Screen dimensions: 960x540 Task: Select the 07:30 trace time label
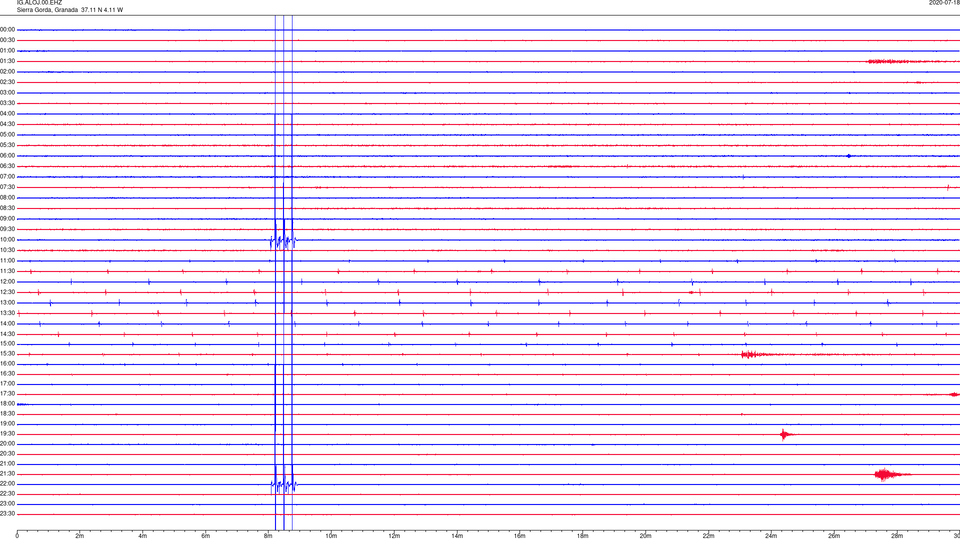(x=7, y=187)
